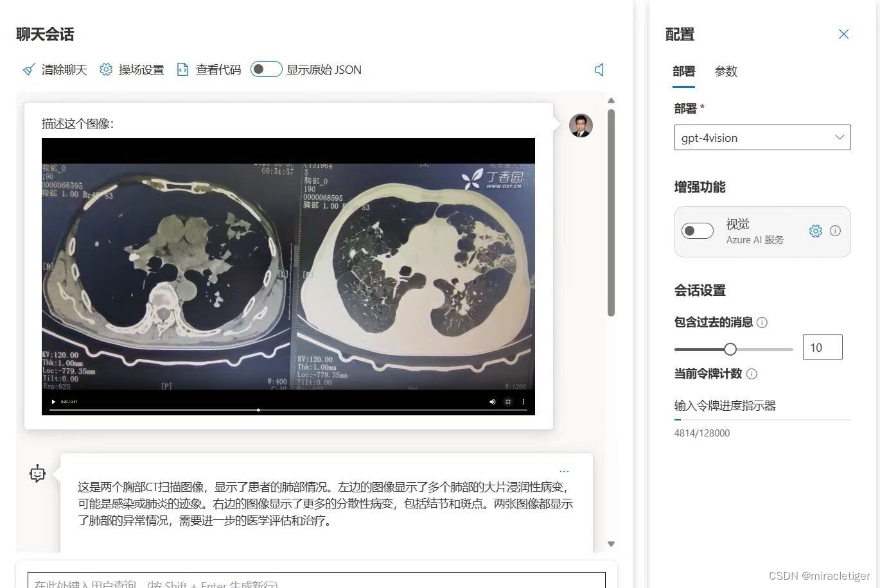This screenshot has width=880, height=588.
Task: Click the chatbot avatar next to the response
Action: pos(37,473)
